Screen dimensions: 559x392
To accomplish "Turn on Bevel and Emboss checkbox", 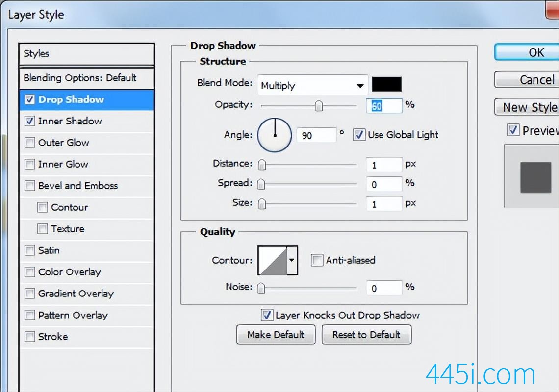I will pos(30,186).
